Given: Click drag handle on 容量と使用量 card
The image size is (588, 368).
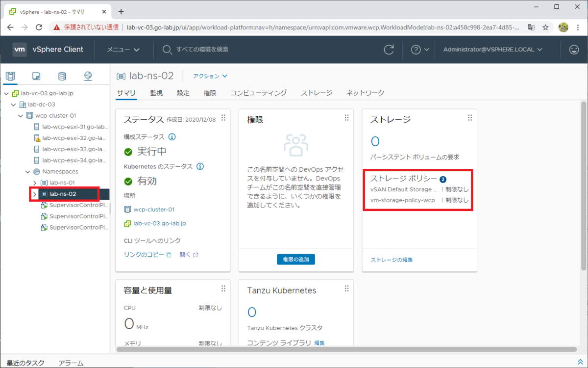Looking at the screenshot, I should click(x=223, y=289).
